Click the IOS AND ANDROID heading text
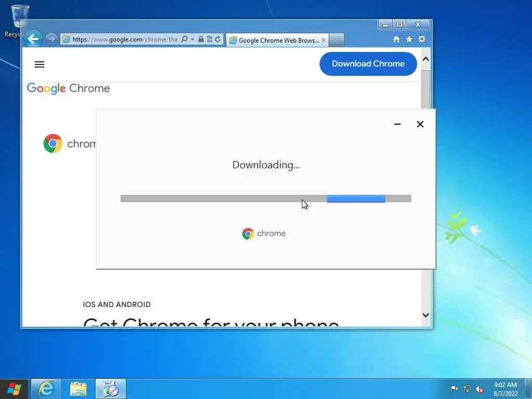532x399 pixels. tap(117, 304)
